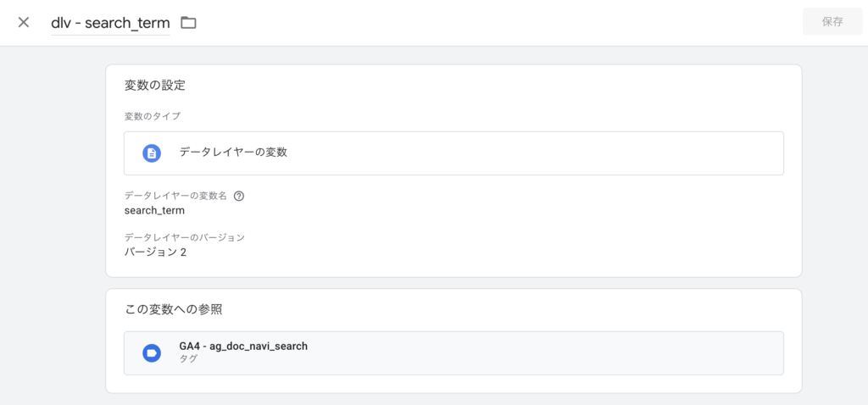
Task: Click the バージョン 2 value
Action: pos(155,252)
